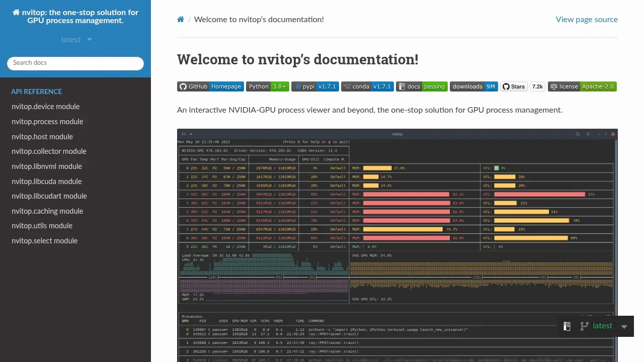Click the Welcome to nvitop's documentation heading

click(x=298, y=59)
